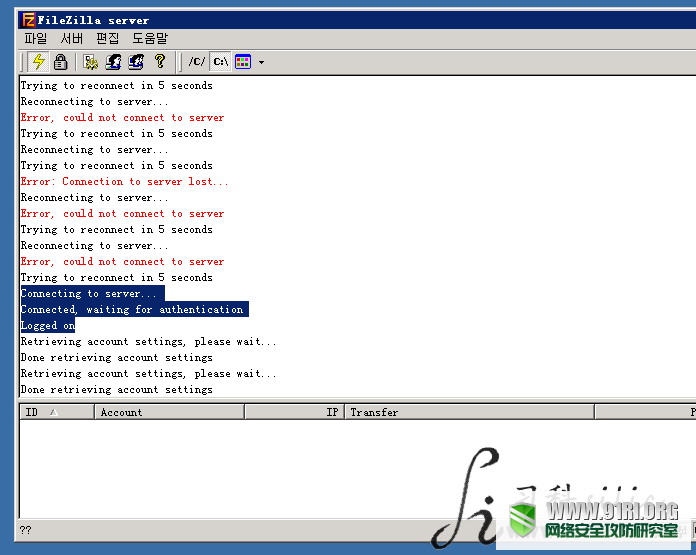Toggle C:\ path display format
This screenshot has width=696, height=555.
[220, 61]
